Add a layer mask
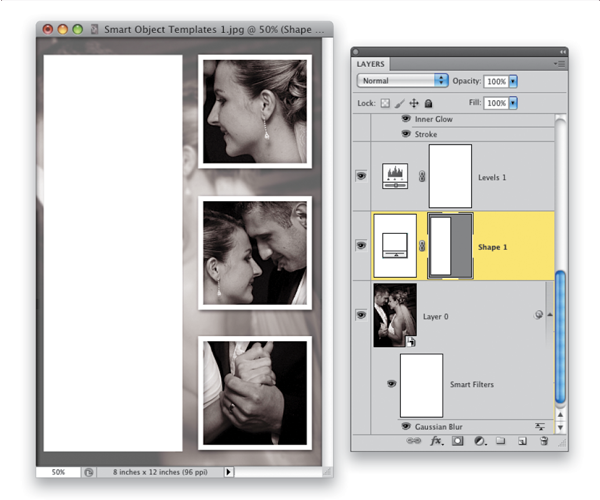This screenshot has width=600, height=500. [x=458, y=441]
